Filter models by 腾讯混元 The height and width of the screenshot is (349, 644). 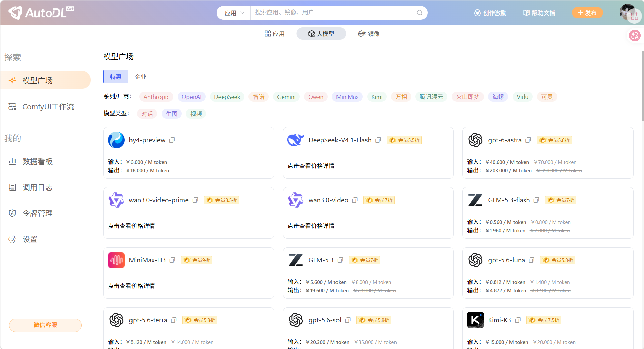(x=431, y=97)
